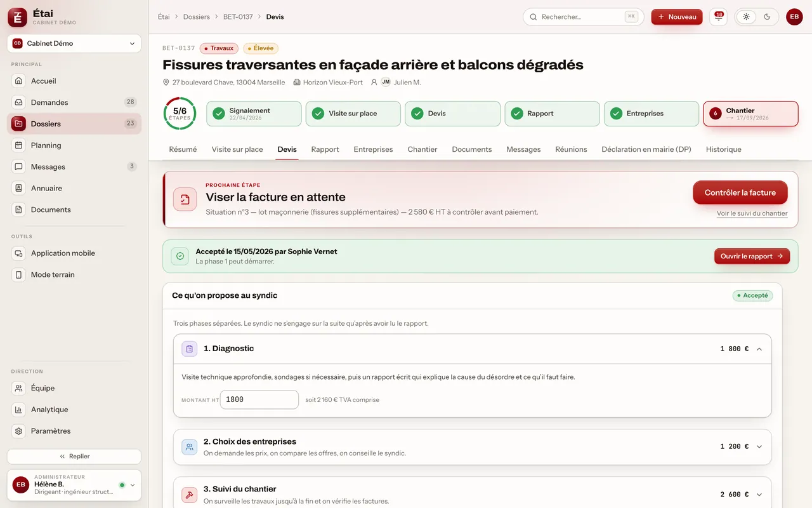Click the Équipe people icon
812x508 pixels.
click(19, 388)
